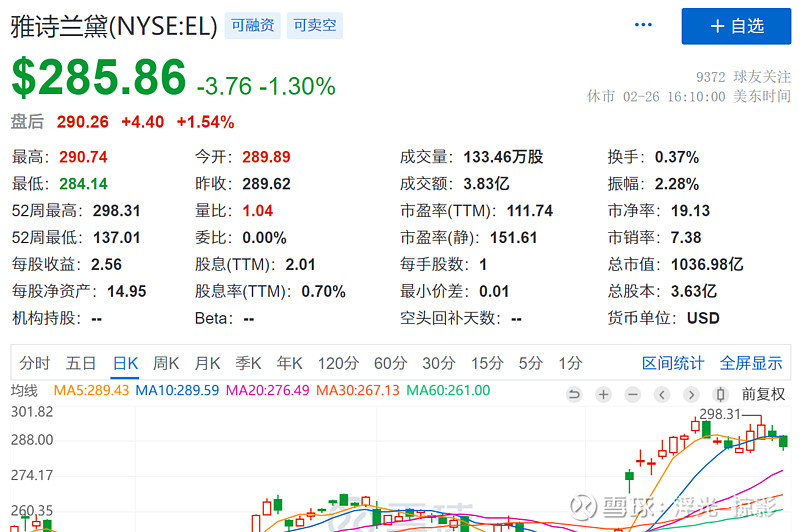The height and width of the screenshot is (532, 800).
Task: Switch to the 五日 chart tab
Action: 81,363
